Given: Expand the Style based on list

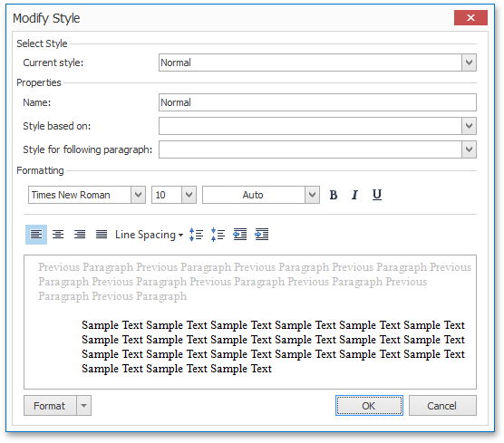Looking at the screenshot, I should point(469,126).
